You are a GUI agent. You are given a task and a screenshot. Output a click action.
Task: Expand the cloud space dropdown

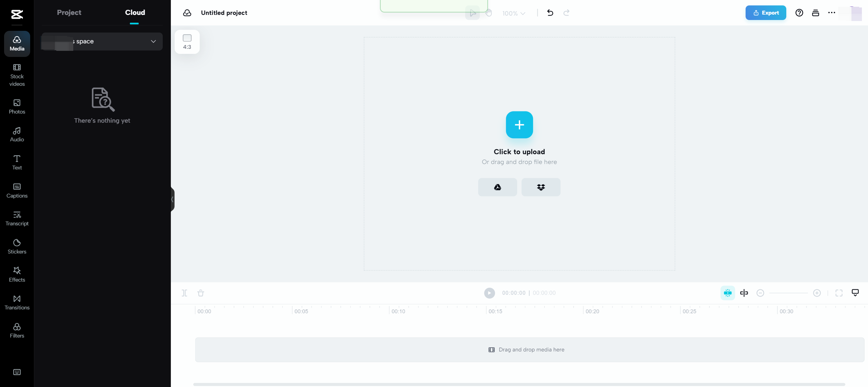153,41
